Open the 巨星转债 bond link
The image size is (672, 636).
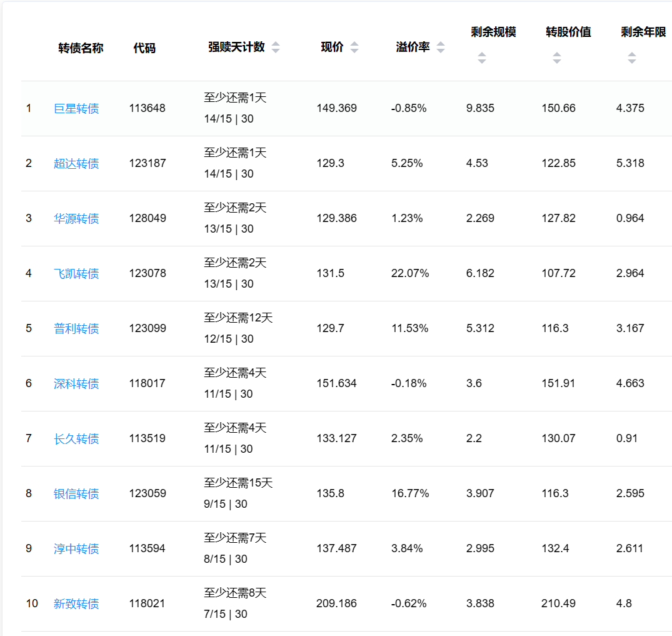[76, 109]
